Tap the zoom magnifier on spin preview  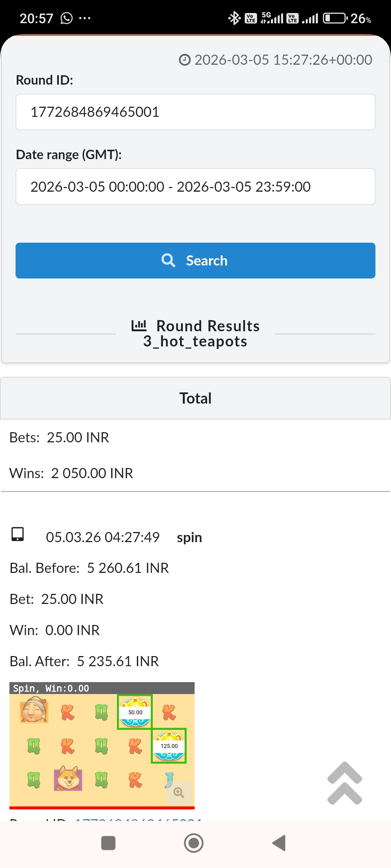(178, 792)
